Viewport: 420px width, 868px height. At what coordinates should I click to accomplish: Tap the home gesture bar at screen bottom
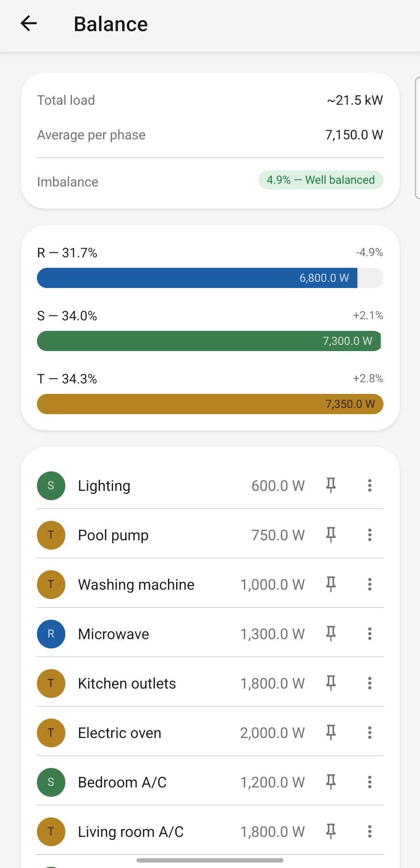(x=210, y=860)
